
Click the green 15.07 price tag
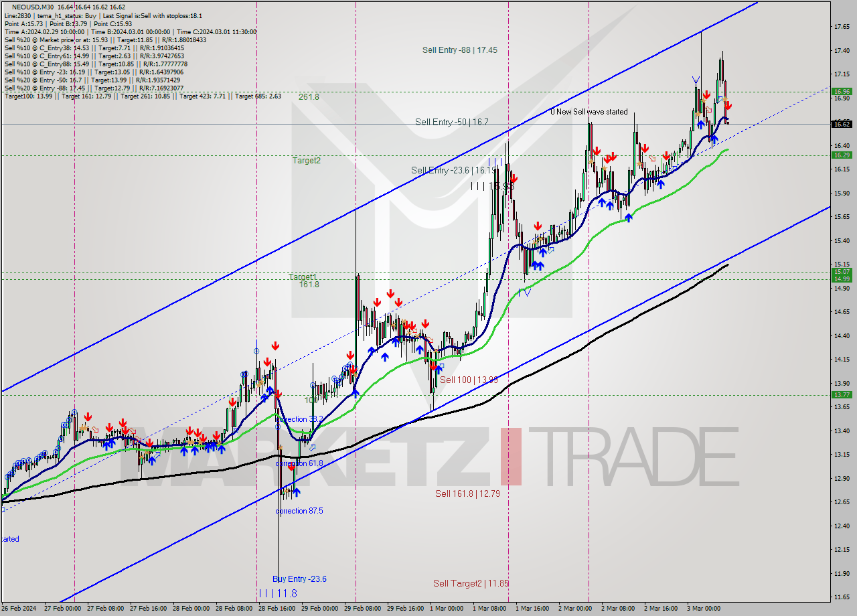842,272
